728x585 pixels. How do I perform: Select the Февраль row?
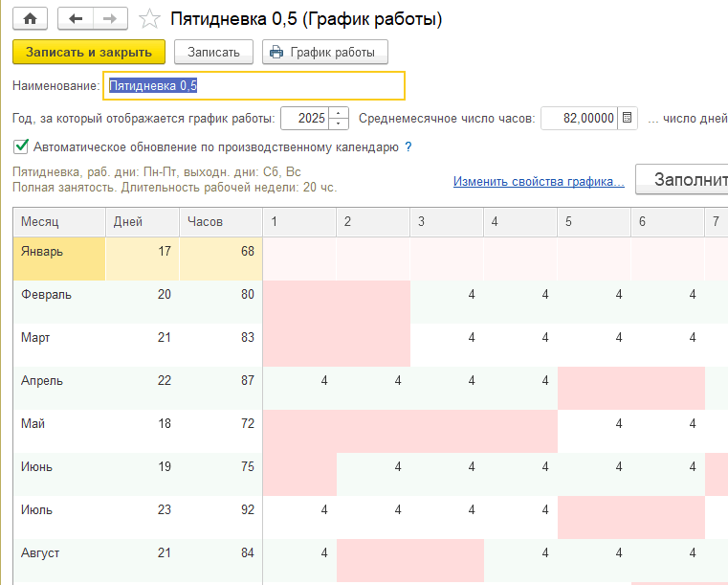tap(370, 302)
